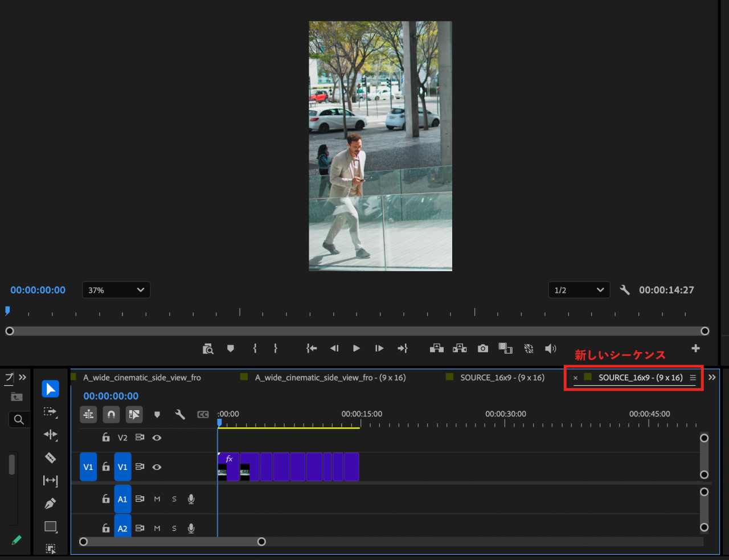Click the Export Frame camera icon
This screenshot has width=729, height=560.
click(483, 348)
